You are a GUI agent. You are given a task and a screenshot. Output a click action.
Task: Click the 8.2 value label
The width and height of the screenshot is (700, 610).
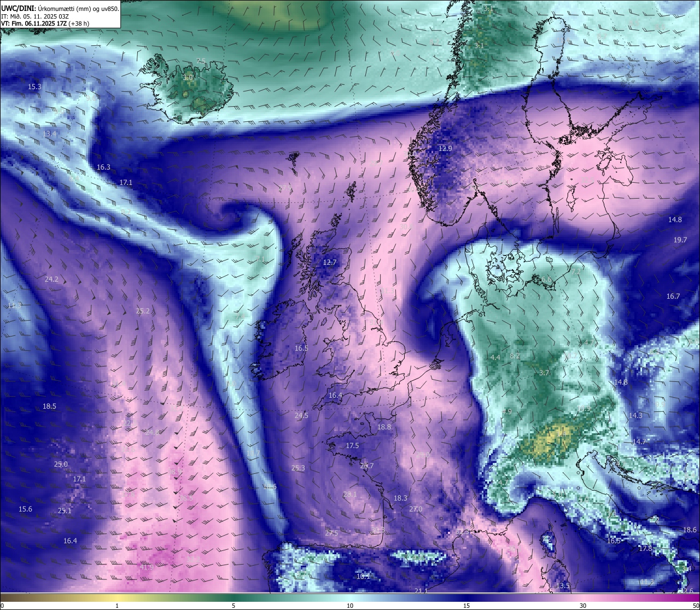point(515,356)
